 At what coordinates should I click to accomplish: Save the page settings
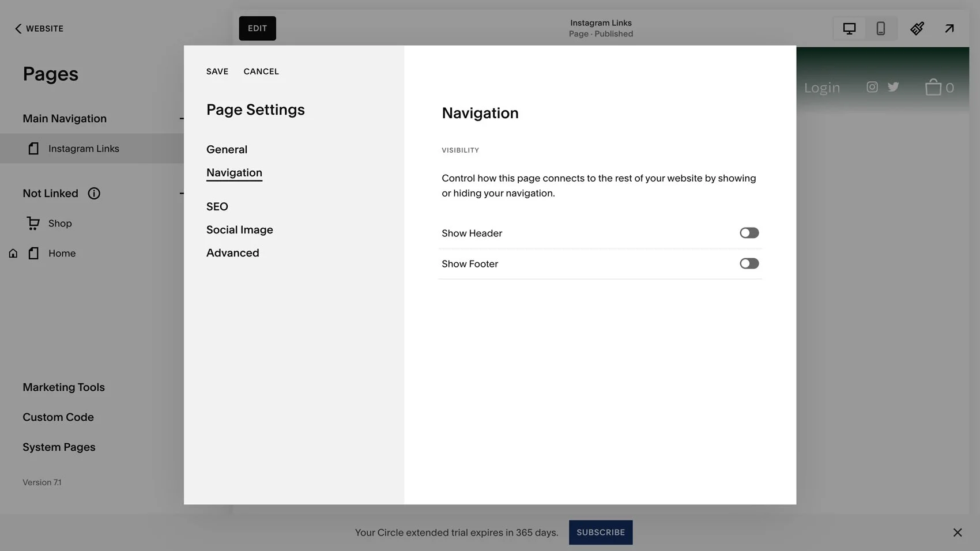(x=217, y=71)
